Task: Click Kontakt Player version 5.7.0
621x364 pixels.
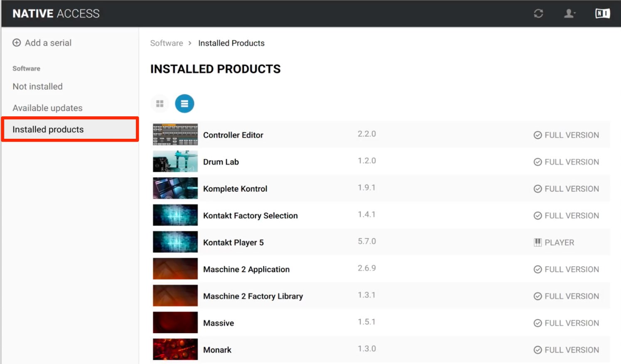Action: click(x=367, y=241)
